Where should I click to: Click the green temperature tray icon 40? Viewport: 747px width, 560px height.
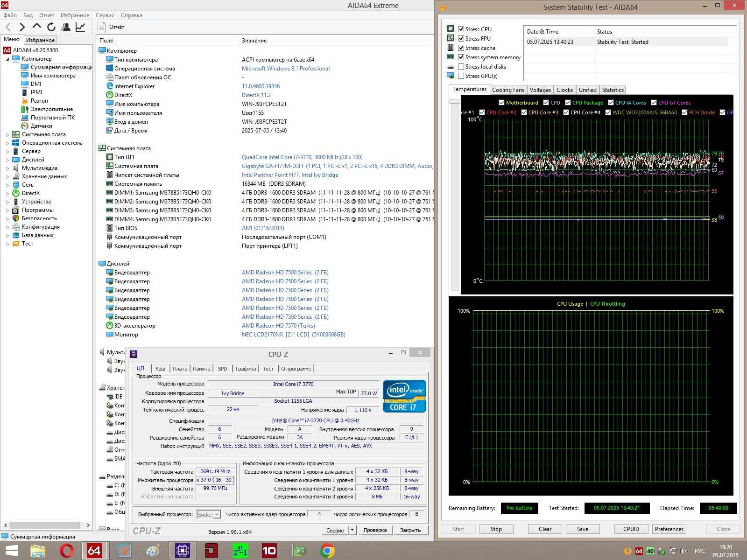(x=650, y=551)
